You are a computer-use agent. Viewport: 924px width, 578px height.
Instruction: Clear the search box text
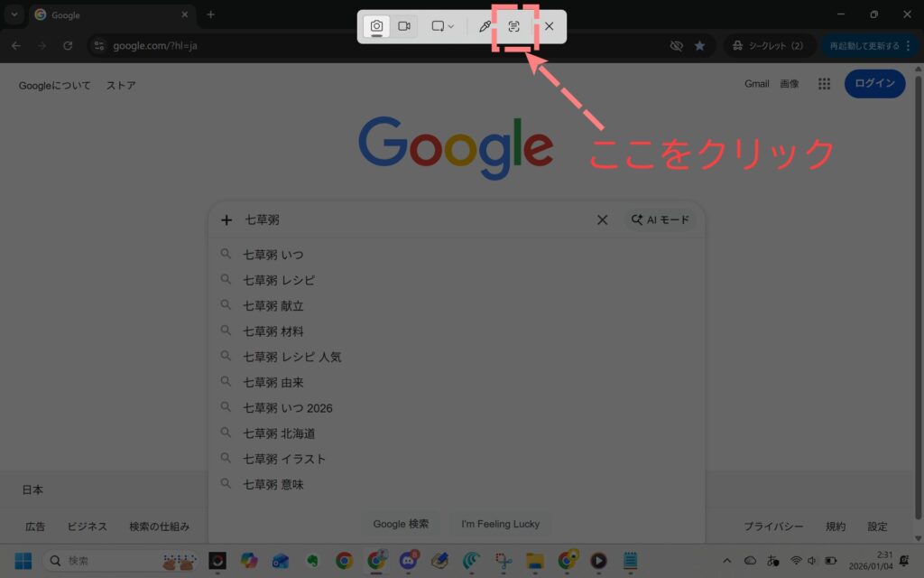coord(603,219)
